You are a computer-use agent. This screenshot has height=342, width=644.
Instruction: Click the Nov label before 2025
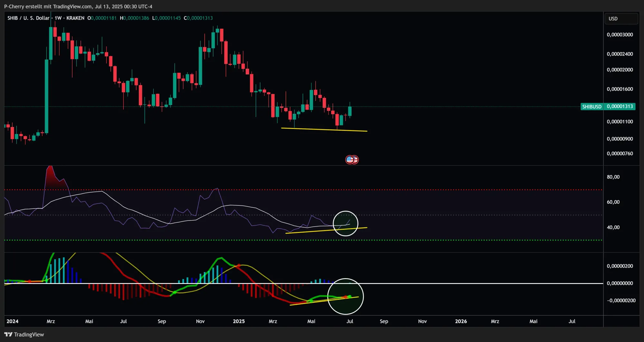tap(200, 321)
